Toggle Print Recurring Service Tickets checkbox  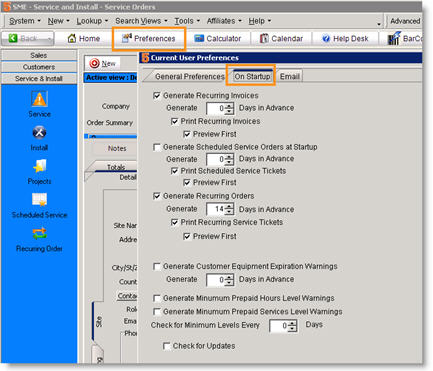pos(174,222)
